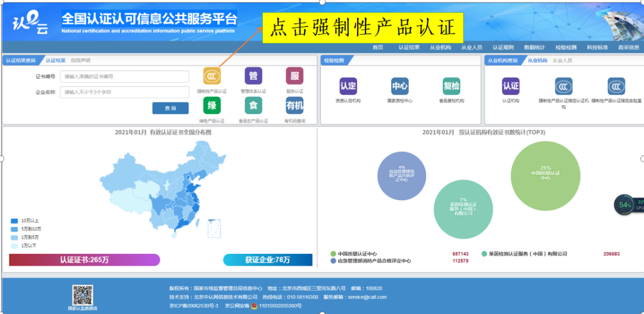Open 从业机构 in top navigation bar

(440, 47)
